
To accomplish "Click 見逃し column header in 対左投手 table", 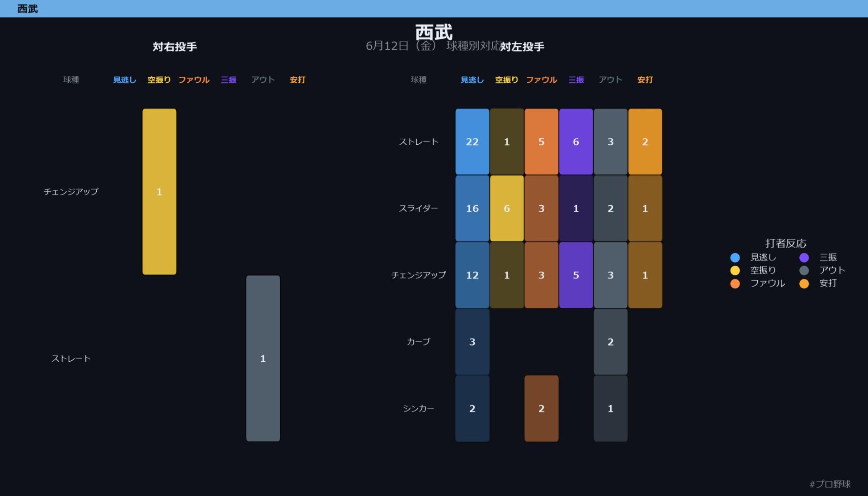I will click(472, 80).
